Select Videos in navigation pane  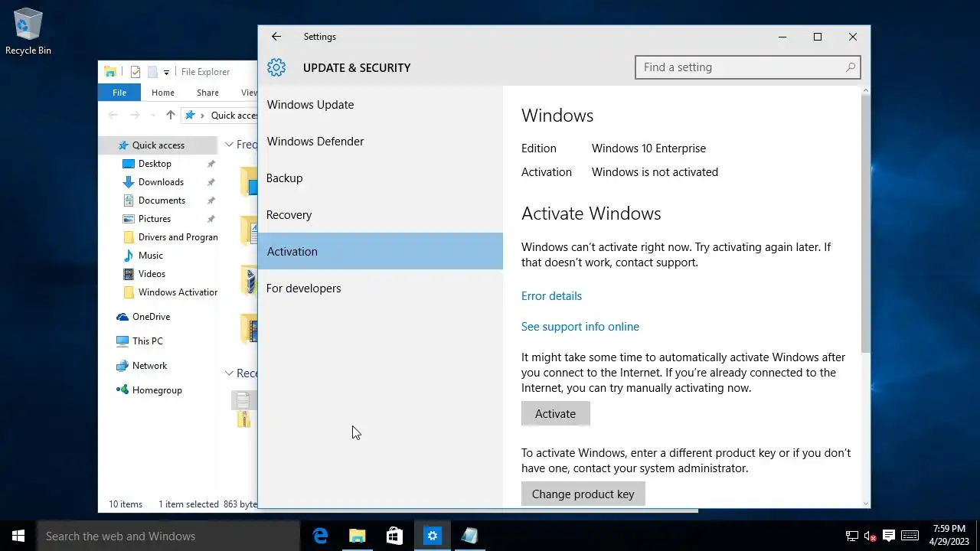coord(152,274)
